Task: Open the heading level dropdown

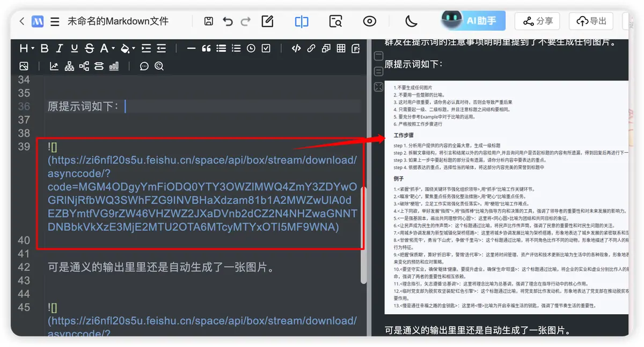Action: [27, 48]
